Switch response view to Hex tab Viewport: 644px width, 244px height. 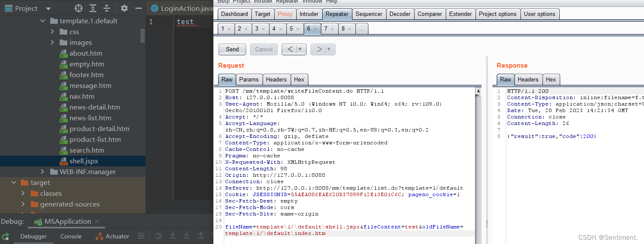click(x=551, y=79)
